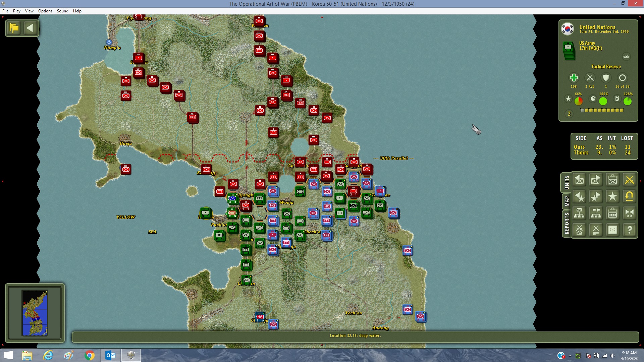The image size is (644, 362).
Task: Click the light unit card icon
Action: (x=613, y=230)
